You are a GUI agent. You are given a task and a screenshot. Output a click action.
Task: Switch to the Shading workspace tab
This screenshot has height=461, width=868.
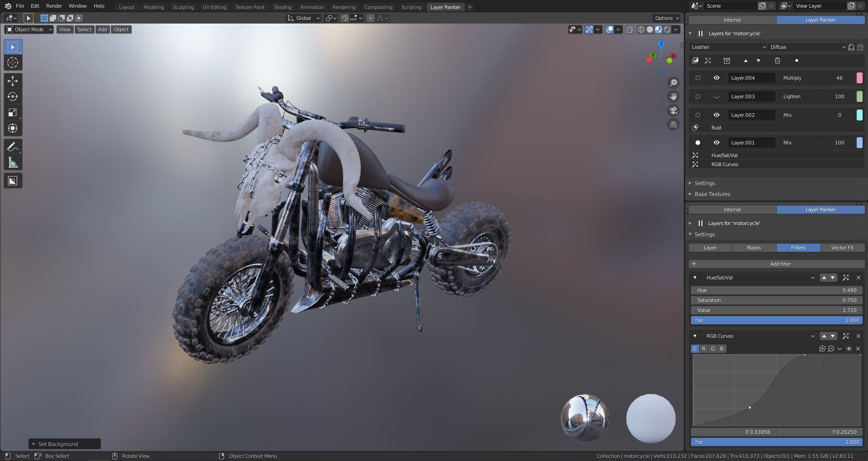click(282, 7)
